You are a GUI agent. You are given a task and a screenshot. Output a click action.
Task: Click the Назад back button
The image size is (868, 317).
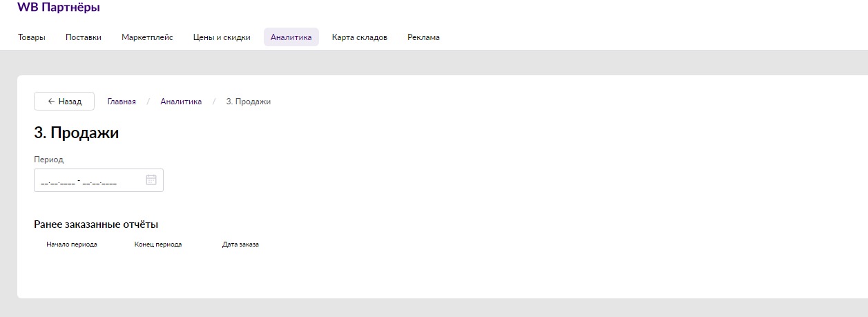(x=64, y=101)
